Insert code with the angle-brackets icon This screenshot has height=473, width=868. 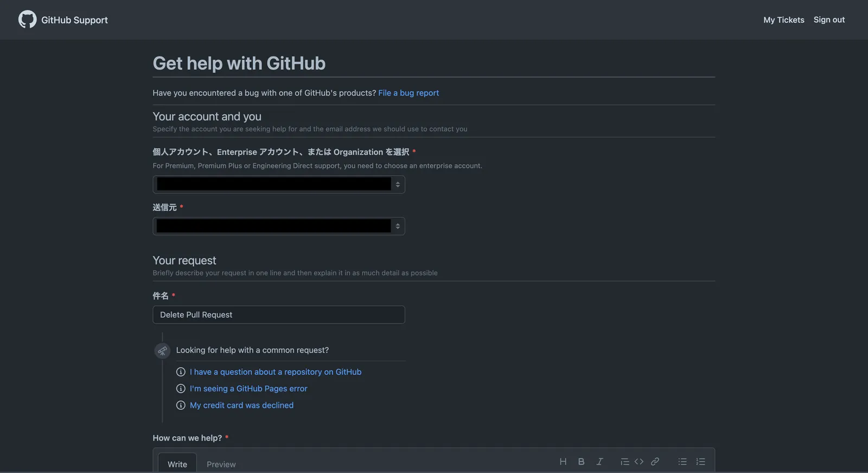click(639, 462)
